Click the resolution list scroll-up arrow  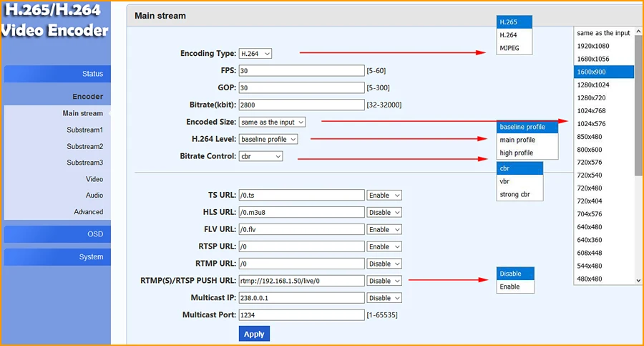point(638,32)
